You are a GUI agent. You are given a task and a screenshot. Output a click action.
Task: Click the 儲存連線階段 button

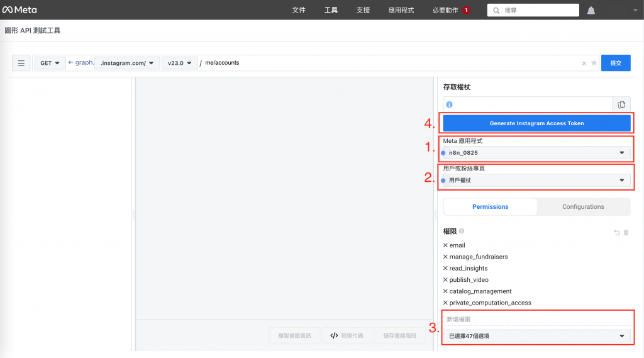click(x=399, y=336)
